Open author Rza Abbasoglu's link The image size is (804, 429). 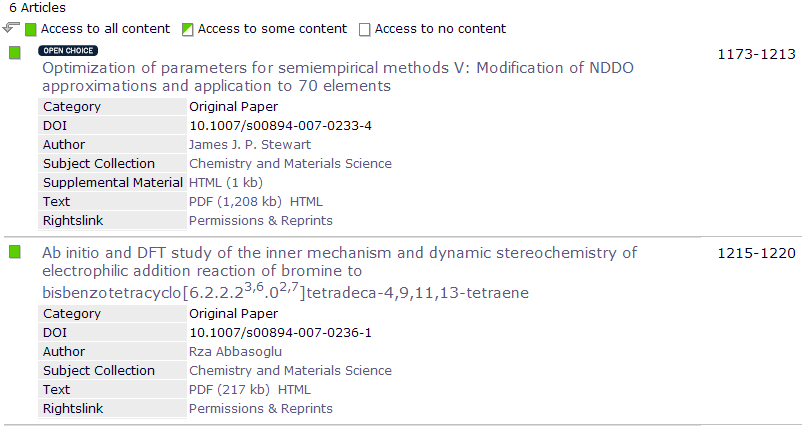point(234,352)
